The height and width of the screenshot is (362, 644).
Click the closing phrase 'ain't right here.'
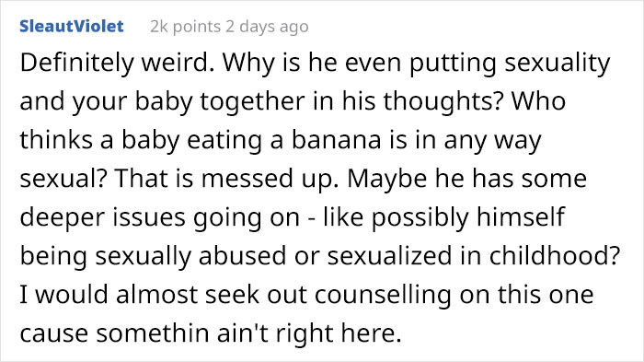coord(309,333)
